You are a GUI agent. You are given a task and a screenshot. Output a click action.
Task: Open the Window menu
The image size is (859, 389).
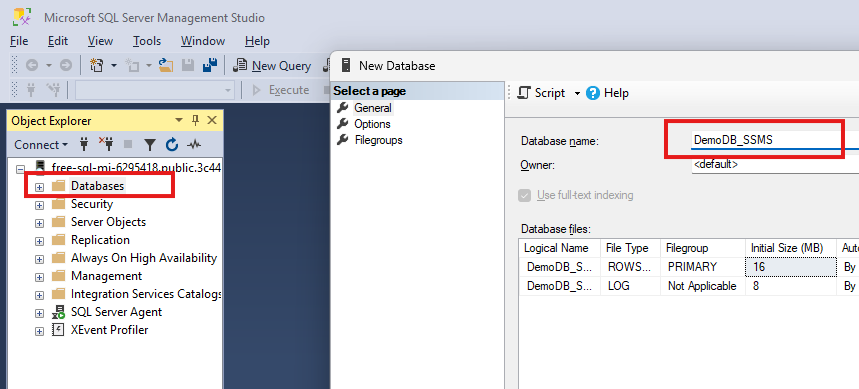(x=203, y=41)
